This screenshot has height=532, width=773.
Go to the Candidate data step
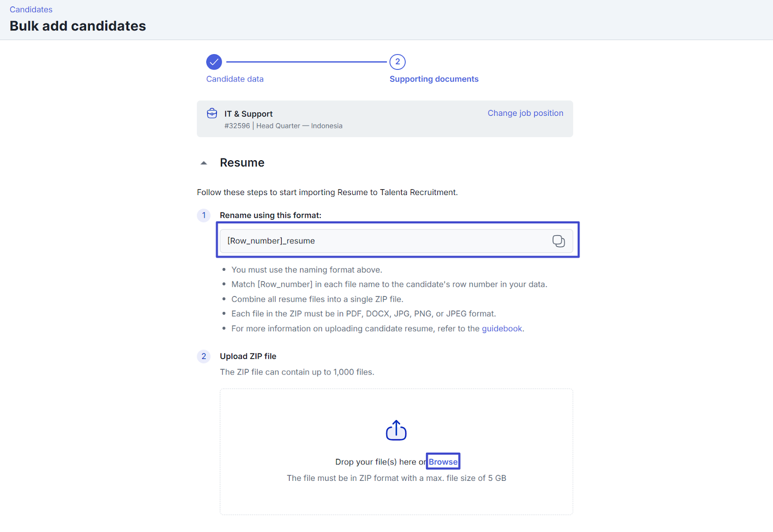235,79
